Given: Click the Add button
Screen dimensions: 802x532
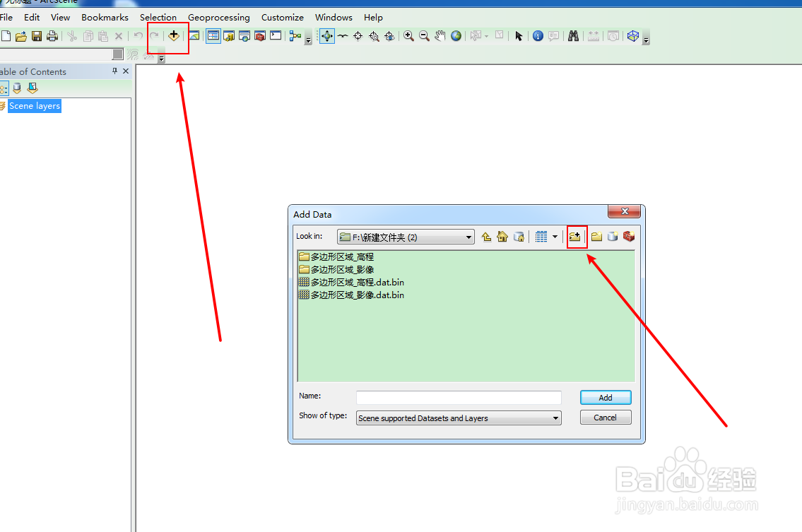Looking at the screenshot, I should click(606, 398).
